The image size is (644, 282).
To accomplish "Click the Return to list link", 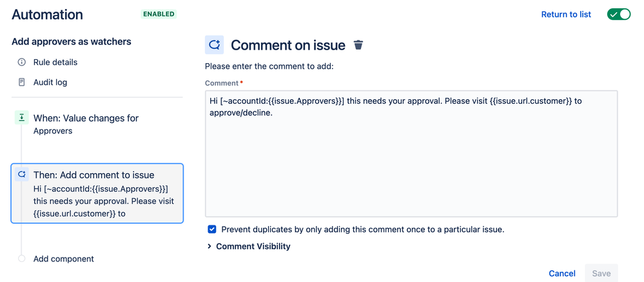I will click(566, 14).
